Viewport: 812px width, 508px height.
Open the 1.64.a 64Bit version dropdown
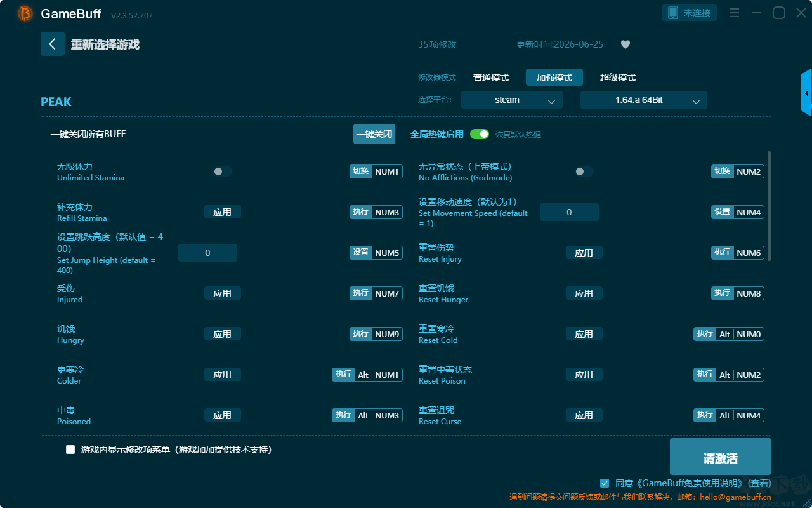pos(644,100)
